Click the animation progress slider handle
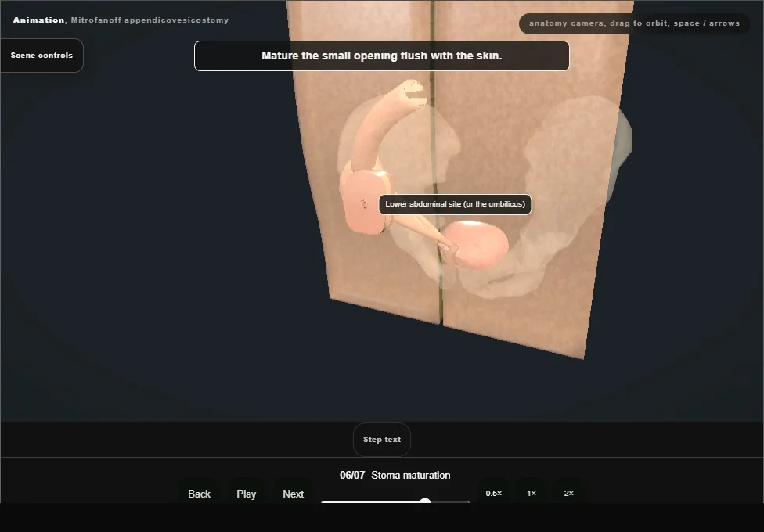 coord(425,501)
